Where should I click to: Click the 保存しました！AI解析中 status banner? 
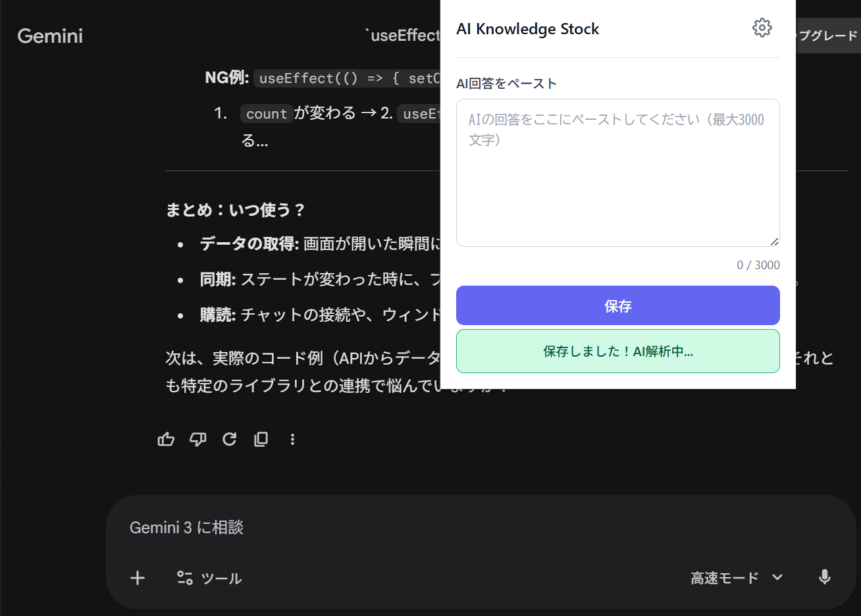click(617, 351)
